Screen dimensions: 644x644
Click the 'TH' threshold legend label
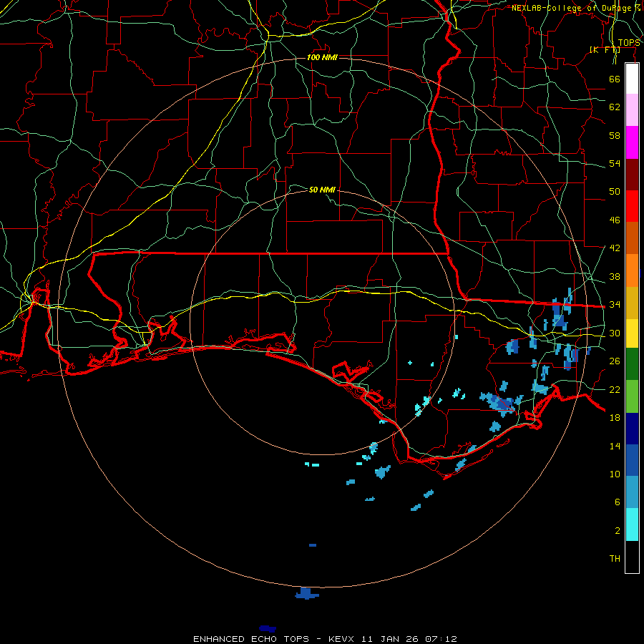pos(615,559)
